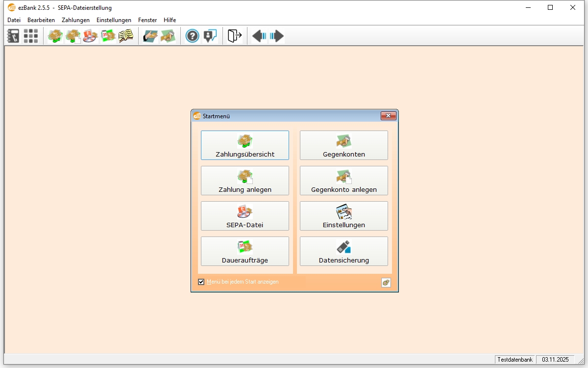This screenshot has height=368, width=588.
Task: Open the Hilfe menu
Action: click(170, 20)
